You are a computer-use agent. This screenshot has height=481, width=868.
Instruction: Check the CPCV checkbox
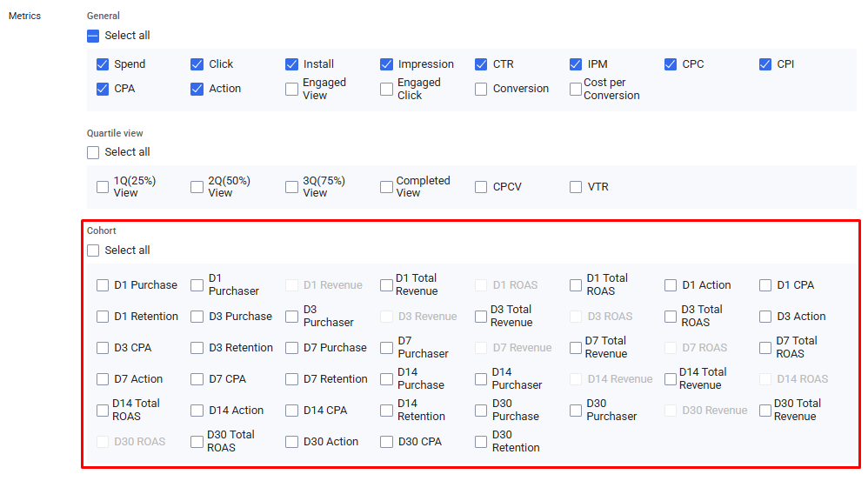click(x=481, y=187)
